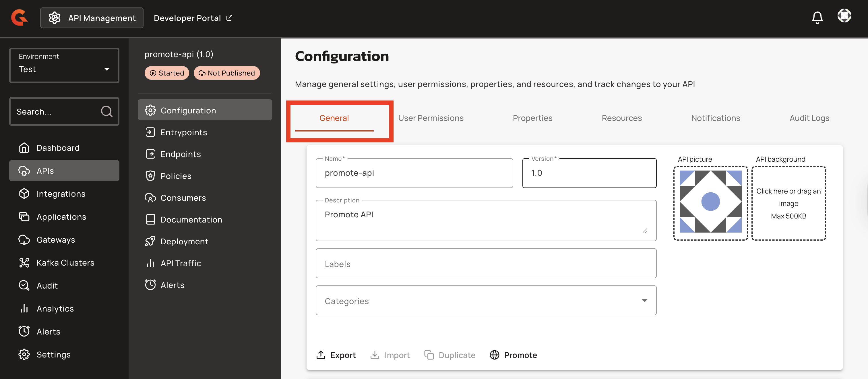Open the Properties tab
Viewport: 868px width, 379px height.
tap(532, 118)
